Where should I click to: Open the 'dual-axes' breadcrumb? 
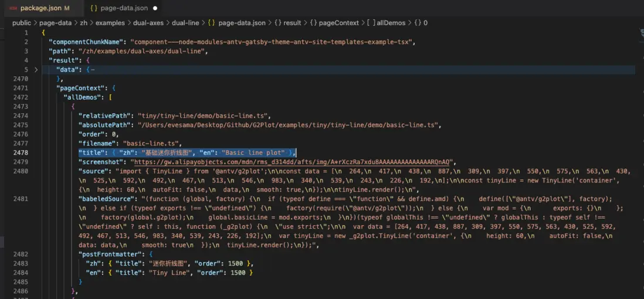148,23
